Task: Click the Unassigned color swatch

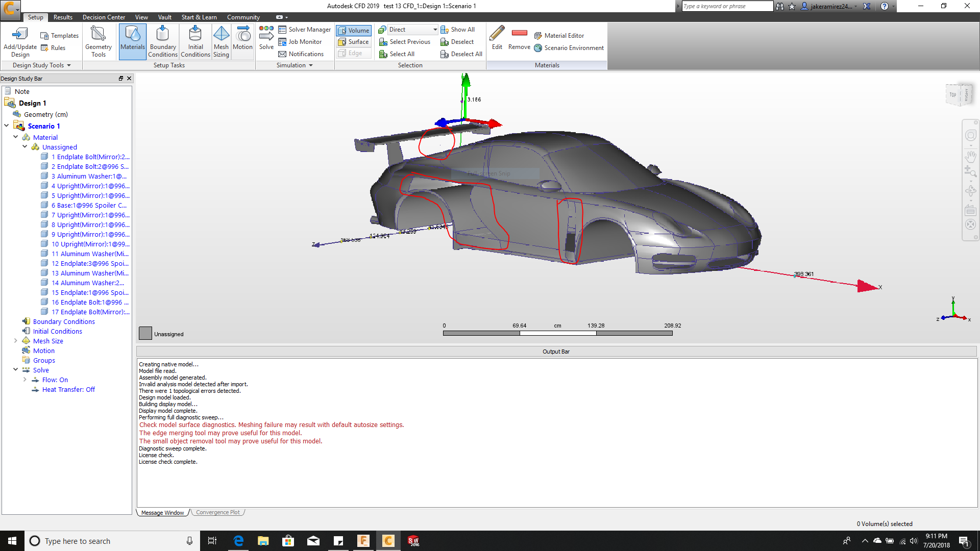Action: (x=145, y=333)
